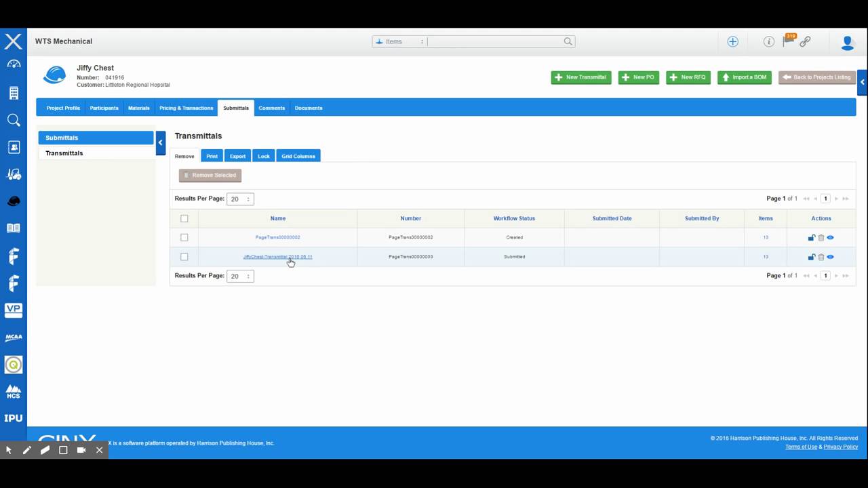Viewport: 868px width, 488px height.
Task: Check the JiffyChest-Transmittal row checkbox
Action: pos(184,257)
